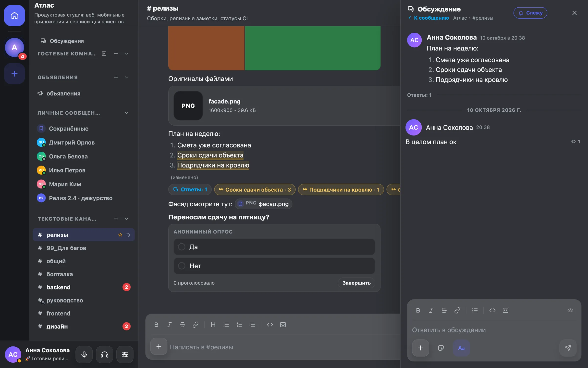Open the дизайн channel
This screenshot has height=368, width=588.
pos(84,326)
